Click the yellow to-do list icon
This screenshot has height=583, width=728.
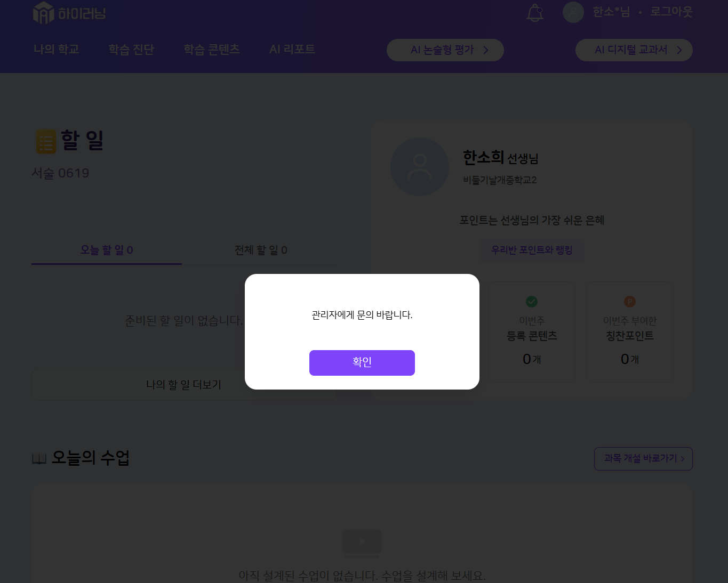pyautogui.click(x=46, y=142)
